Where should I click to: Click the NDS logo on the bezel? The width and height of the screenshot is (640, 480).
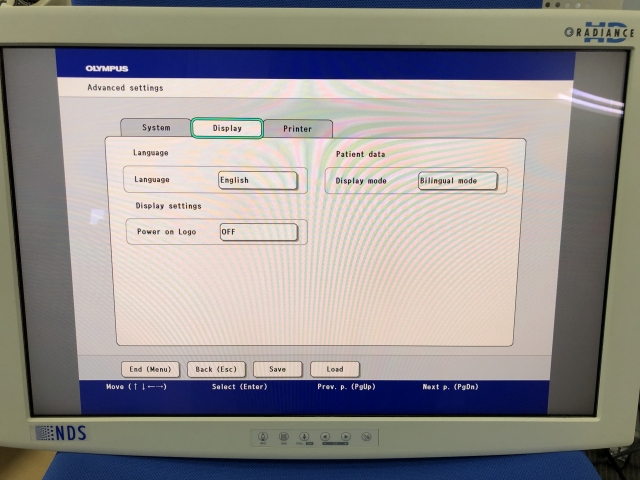[x=60, y=433]
